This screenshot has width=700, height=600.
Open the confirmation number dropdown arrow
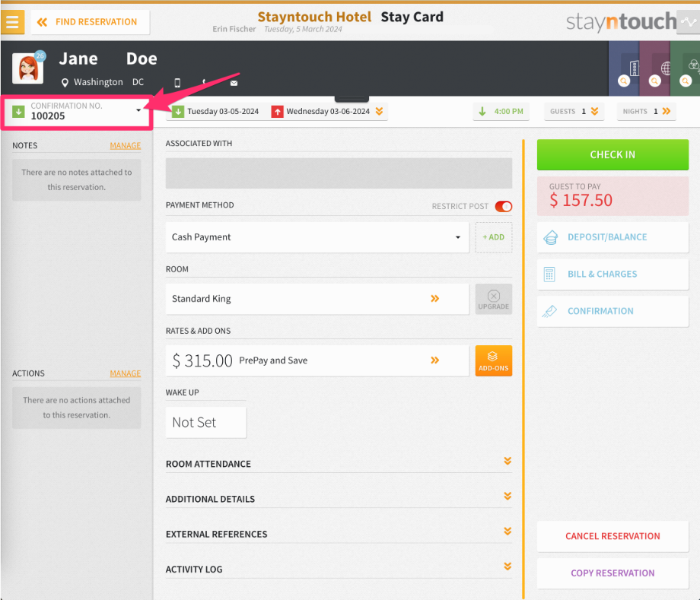[138, 110]
